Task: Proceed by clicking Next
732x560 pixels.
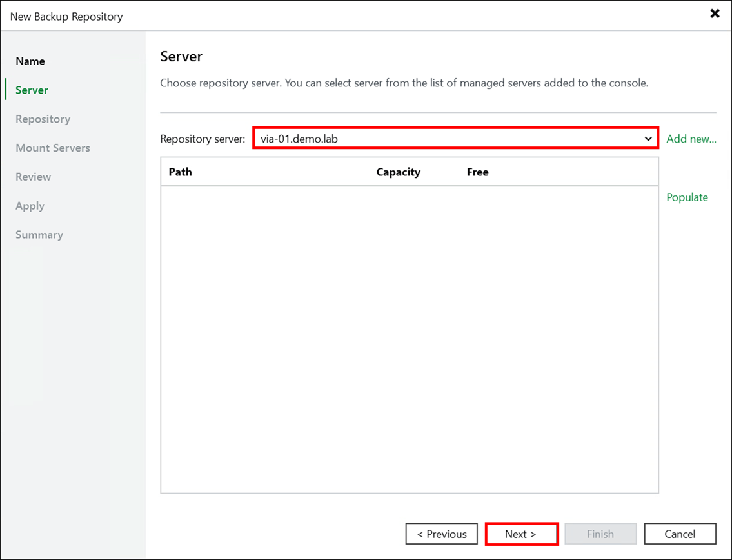Action: point(521,534)
